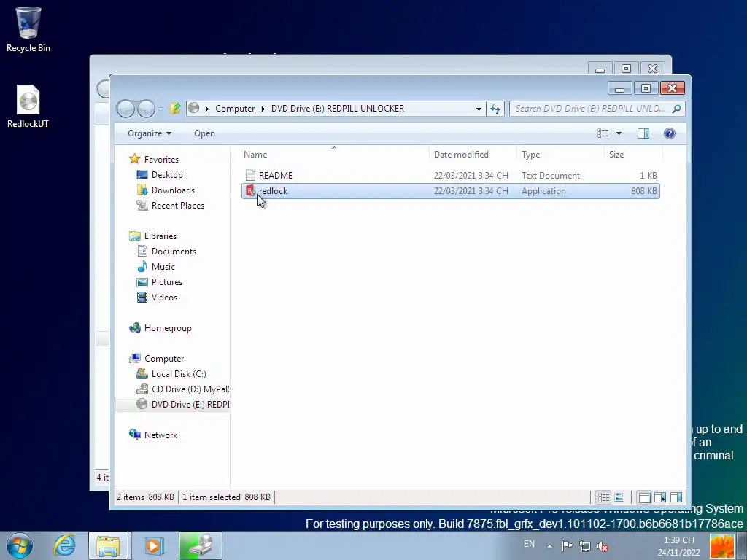Click the README file icon
Image resolution: width=747 pixels, height=560 pixels.
click(x=250, y=175)
